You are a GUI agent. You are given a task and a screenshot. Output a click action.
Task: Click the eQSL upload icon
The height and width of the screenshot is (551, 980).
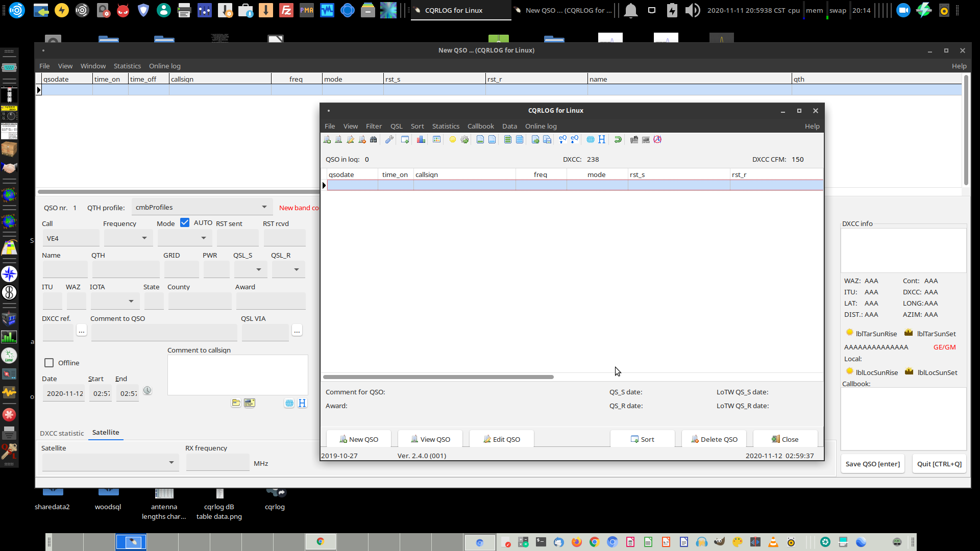coord(563,139)
